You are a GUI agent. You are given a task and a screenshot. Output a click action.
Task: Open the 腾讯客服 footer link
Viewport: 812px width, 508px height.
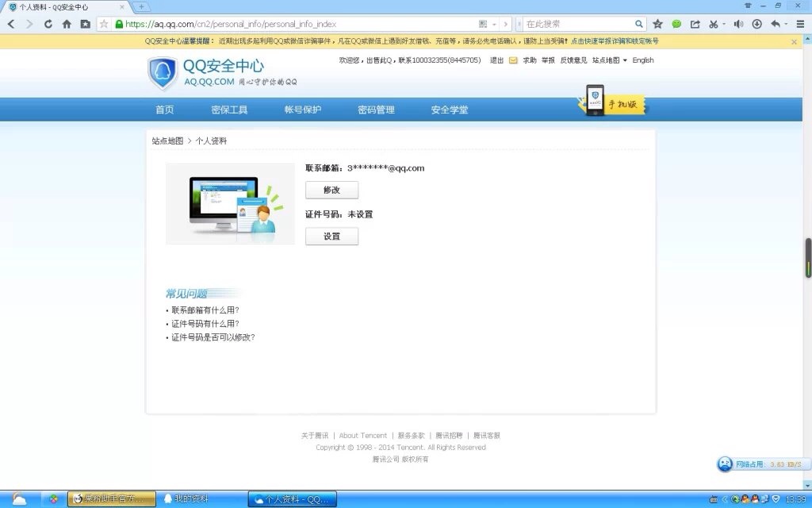[x=487, y=436]
